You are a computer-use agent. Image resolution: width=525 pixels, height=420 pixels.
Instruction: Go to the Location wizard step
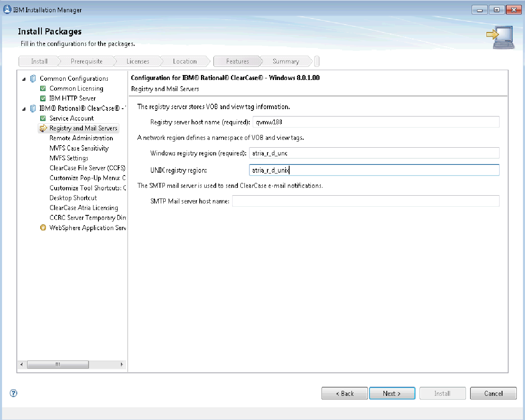[x=185, y=61]
